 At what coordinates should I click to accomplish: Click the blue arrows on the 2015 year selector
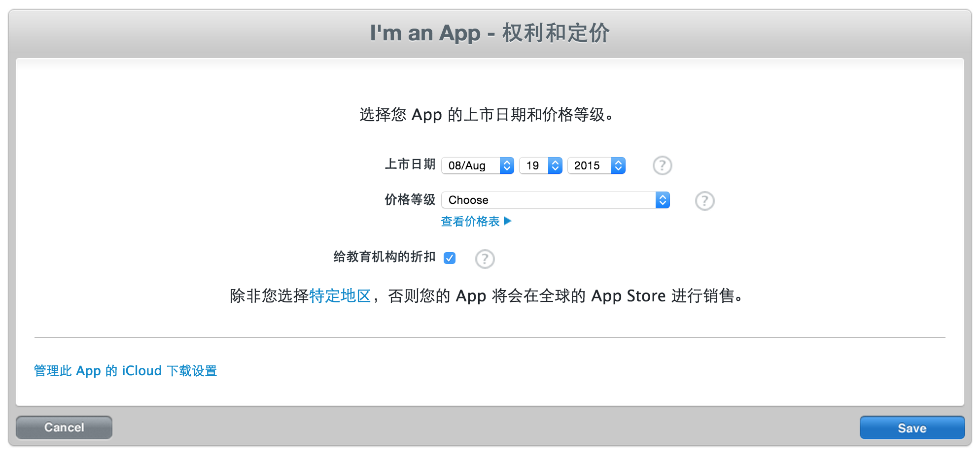(618, 165)
